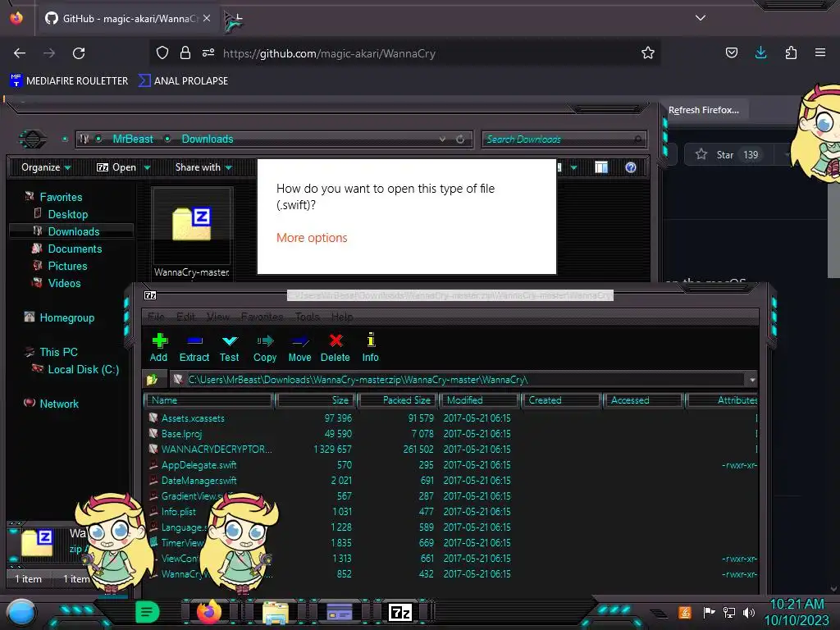Open the green notes taskbar app

tap(148, 612)
